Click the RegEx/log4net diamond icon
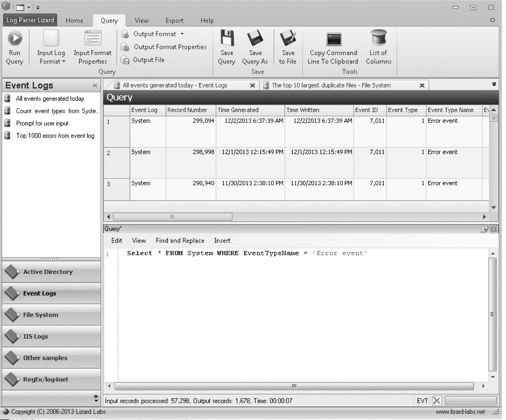The height and width of the screenshot is (420, 506). pyautogui.click(x=12, y=380)
